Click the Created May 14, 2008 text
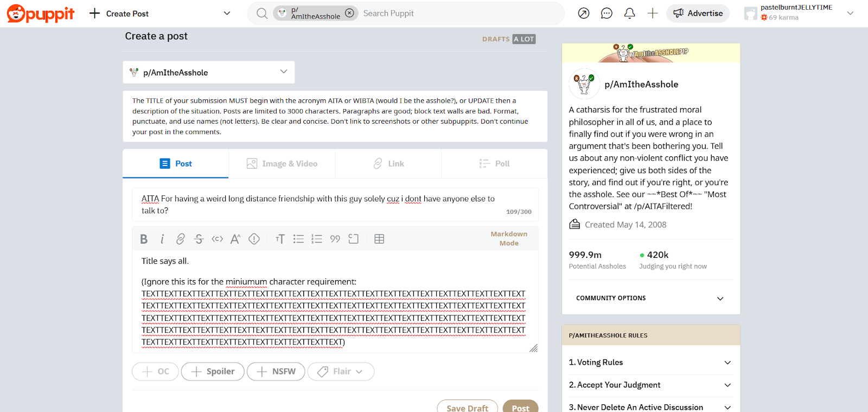Image resolution: width=868 pixels, height=412 pixels. [626, 225]
